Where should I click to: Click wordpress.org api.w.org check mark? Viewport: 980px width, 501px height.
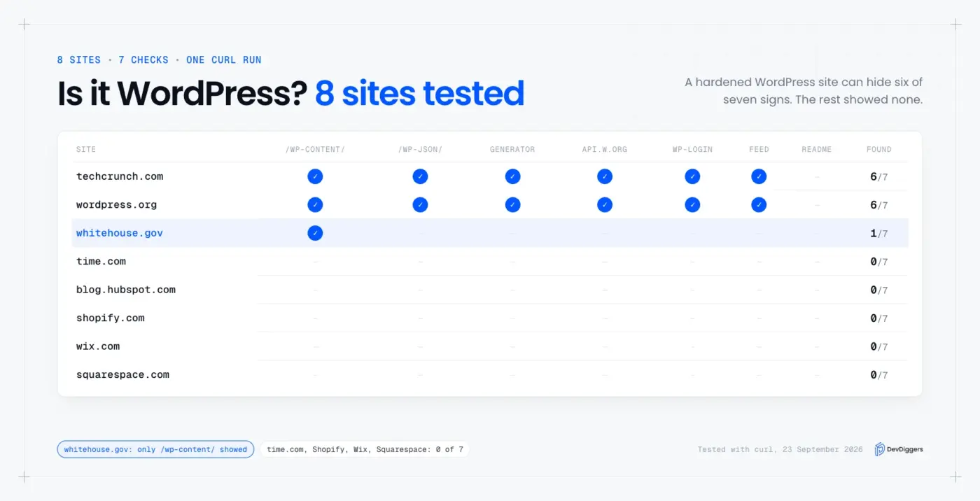coord(605,205)
